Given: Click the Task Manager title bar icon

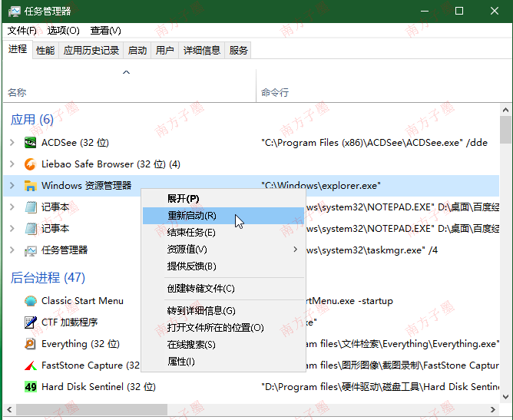Looking at the screenshot, I should [x=14, y=11].
